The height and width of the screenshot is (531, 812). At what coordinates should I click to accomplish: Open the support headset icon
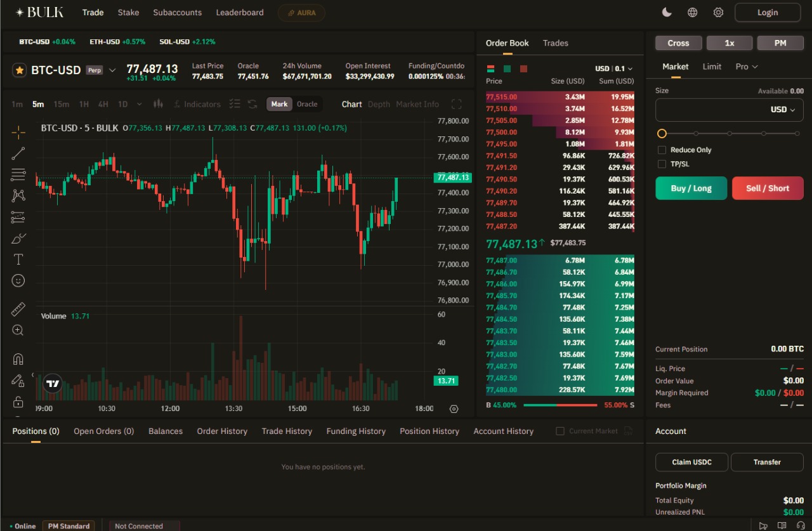coord(801,525)
